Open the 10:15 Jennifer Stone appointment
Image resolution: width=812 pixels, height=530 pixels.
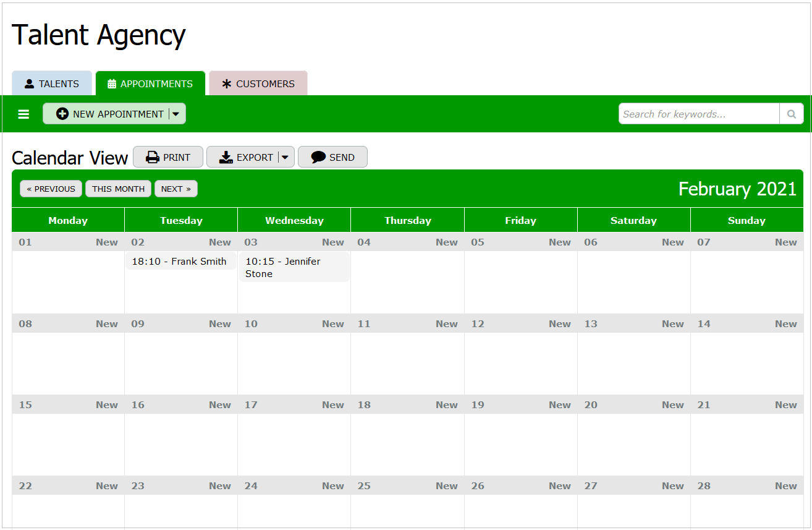tap(294, 267)
